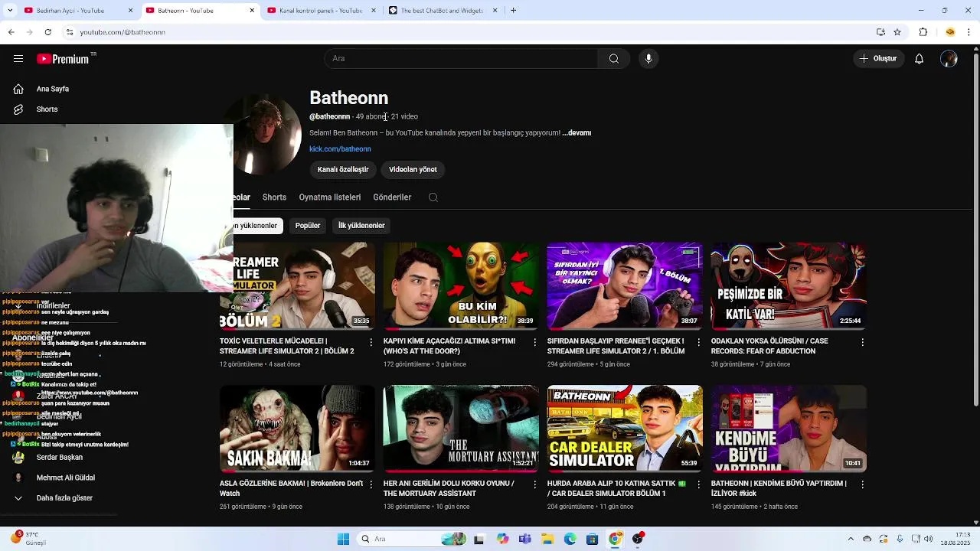
Task: Click the search magnifier button
Action: point(613,59)
